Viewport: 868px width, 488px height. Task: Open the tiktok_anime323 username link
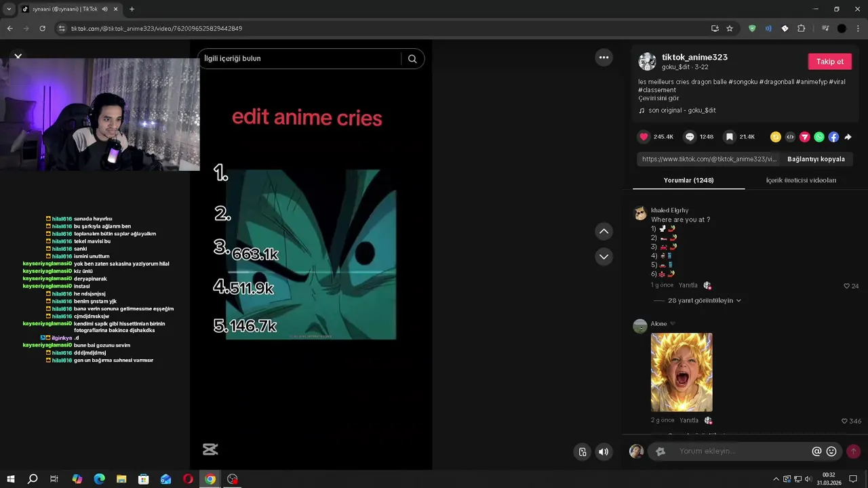point(694,58)
